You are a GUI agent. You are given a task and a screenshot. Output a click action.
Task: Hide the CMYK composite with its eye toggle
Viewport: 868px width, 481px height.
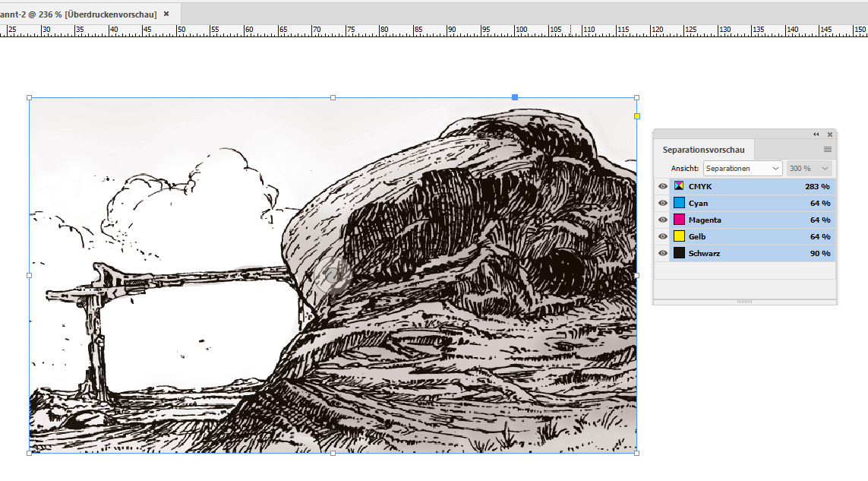pos(662,186)
